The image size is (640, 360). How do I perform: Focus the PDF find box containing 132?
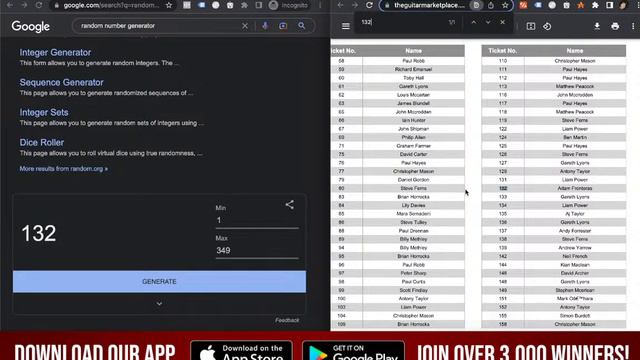[x=402, y=22]
